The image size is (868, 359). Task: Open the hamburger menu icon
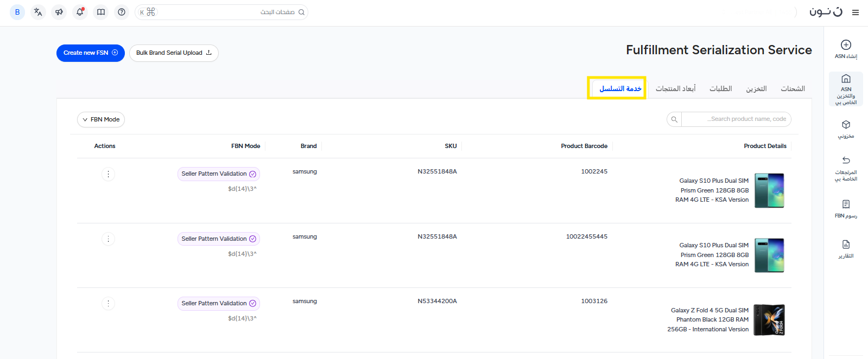coord(856,12)
